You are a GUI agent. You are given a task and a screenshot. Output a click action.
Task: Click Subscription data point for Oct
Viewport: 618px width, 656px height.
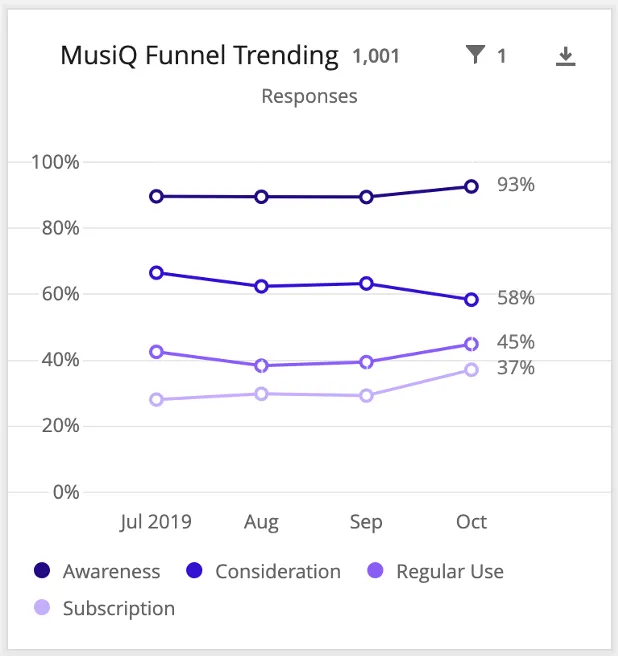(471, 370)
